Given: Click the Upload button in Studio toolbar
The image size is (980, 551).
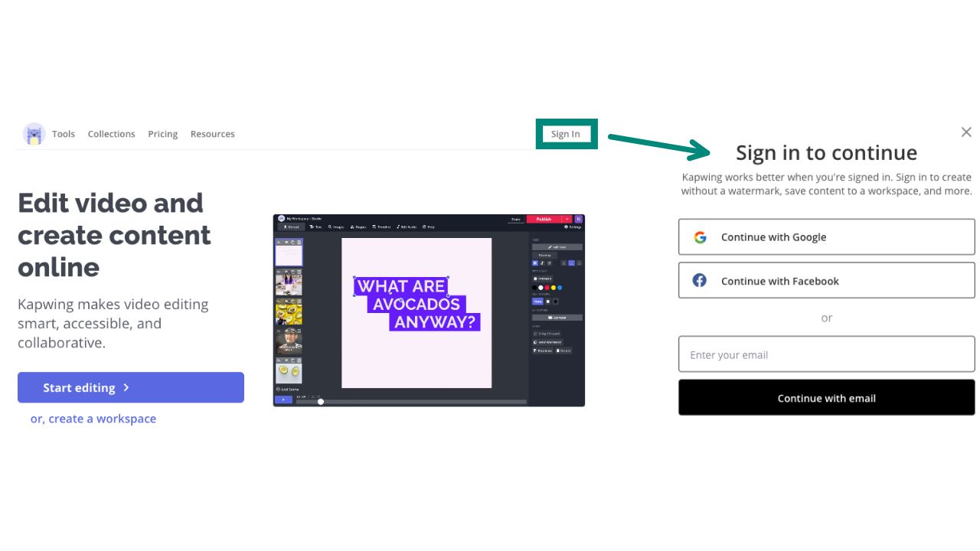Looking at the screenshot, I should [291, 227].
